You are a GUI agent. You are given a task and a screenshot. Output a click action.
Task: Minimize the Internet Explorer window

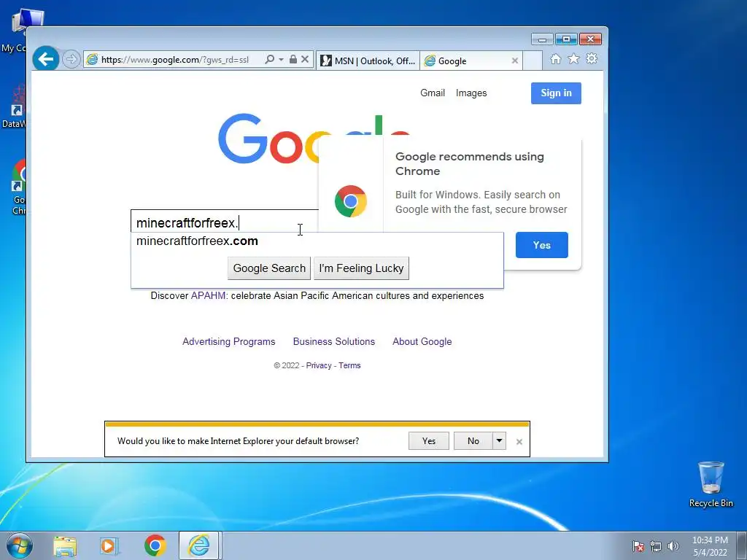click(x=542, y=39)
